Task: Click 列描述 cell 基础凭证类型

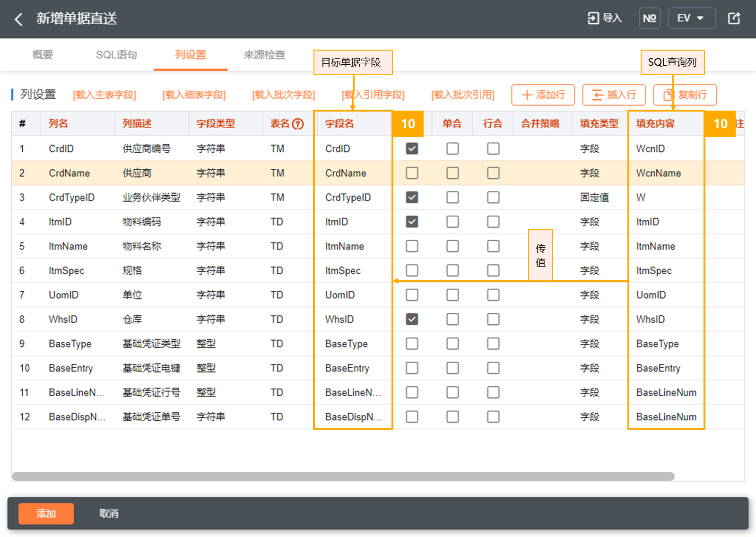Action: [x=151, y=344]
